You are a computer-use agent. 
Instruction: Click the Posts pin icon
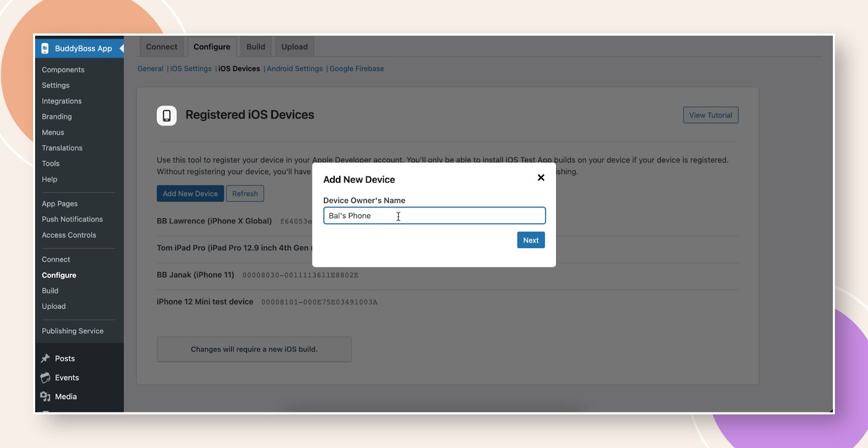tap(46, 358)
